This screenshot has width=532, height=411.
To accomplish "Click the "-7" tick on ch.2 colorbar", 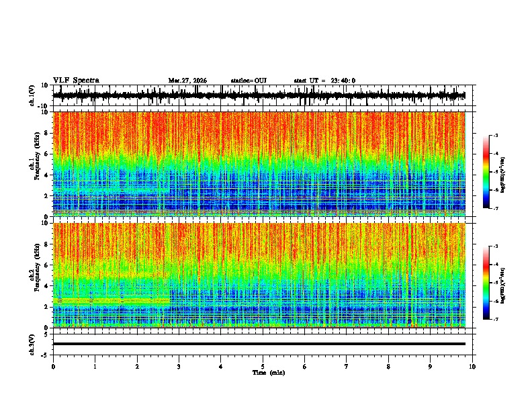I will (495, 319).
